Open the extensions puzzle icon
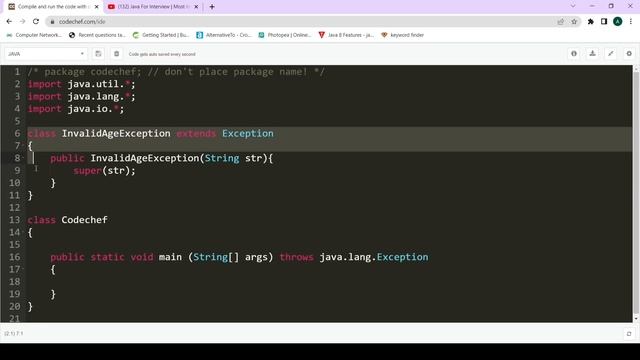Image resolution: width=640 pixels, height=360 pixels. 591,22
